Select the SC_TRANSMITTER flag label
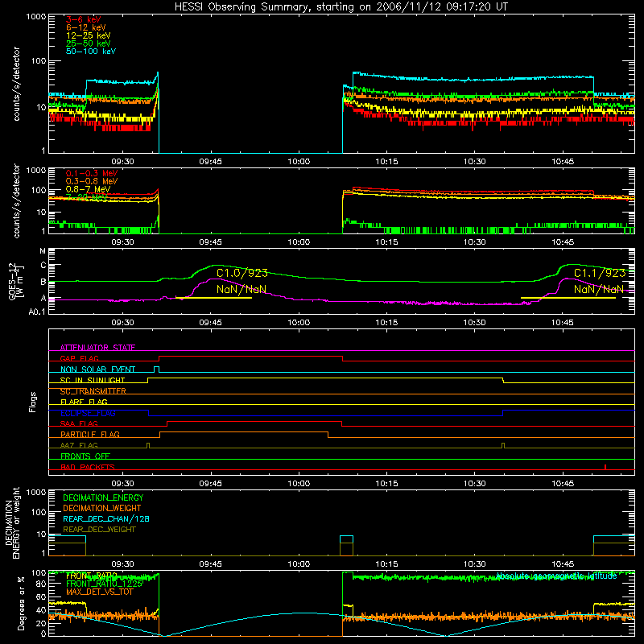The width and height of the screenshot is (644, 644). [x=93, y=391]
